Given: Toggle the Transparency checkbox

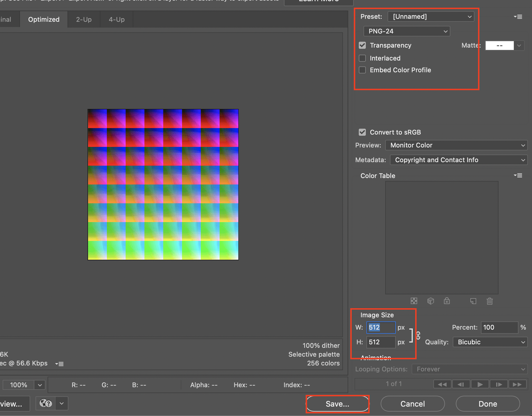Looking at the screenshot, I should (362, 45).
